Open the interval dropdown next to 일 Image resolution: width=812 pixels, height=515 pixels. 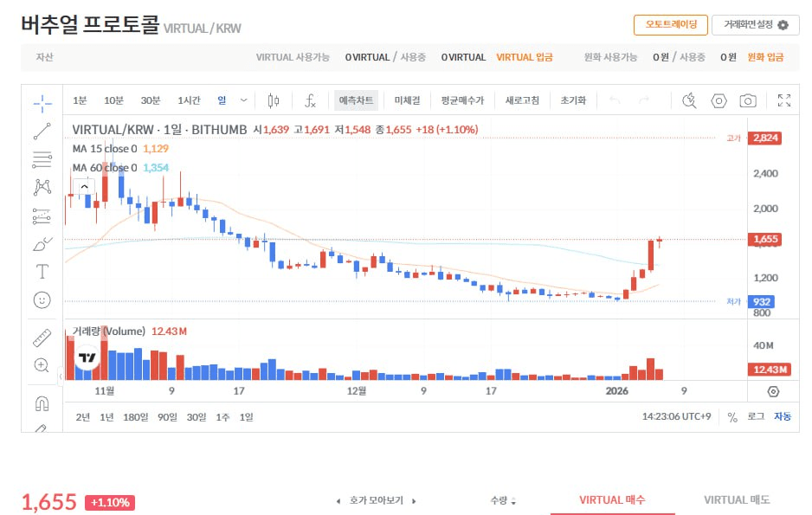[x=245, y=100]
